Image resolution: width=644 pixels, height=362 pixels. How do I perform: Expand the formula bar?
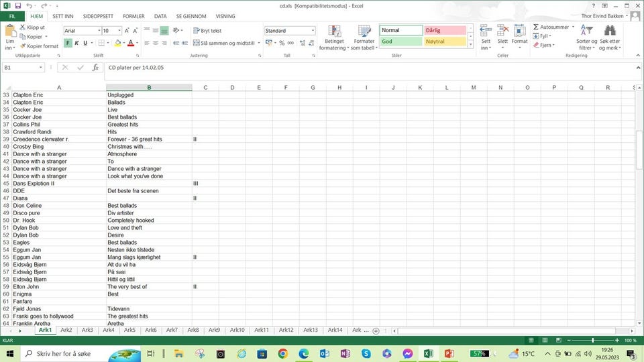pos(638,68)
